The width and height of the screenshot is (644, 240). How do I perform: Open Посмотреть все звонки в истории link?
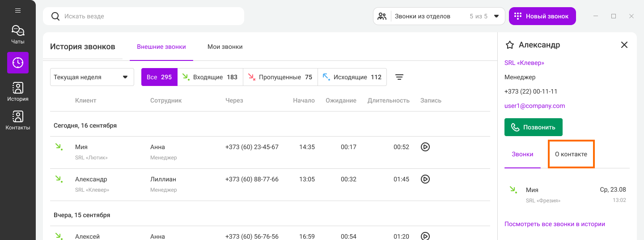click(555, 224)
